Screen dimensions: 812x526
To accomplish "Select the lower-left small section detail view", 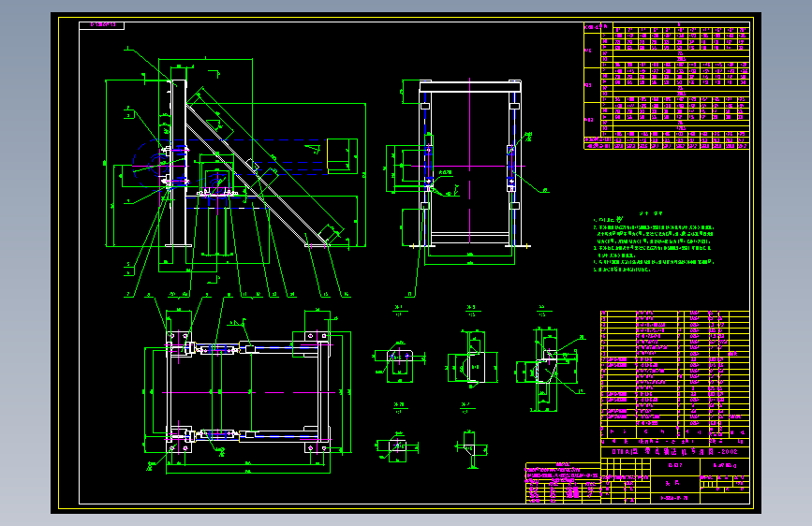I will (397, 446).
